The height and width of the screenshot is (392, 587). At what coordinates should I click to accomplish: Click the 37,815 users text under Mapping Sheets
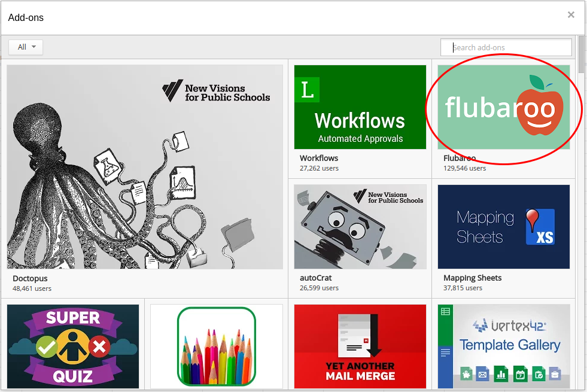pyautogui.click(x=463, y=288)
